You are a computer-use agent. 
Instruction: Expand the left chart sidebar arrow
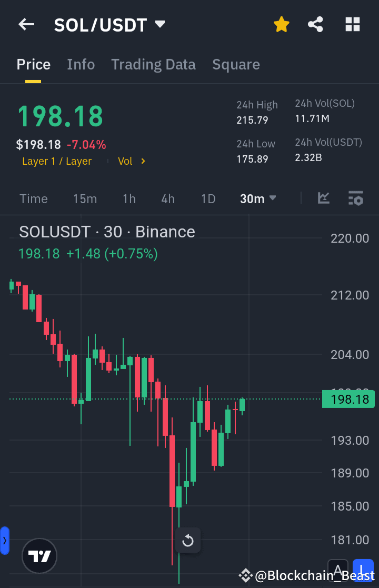click(5, 540)
